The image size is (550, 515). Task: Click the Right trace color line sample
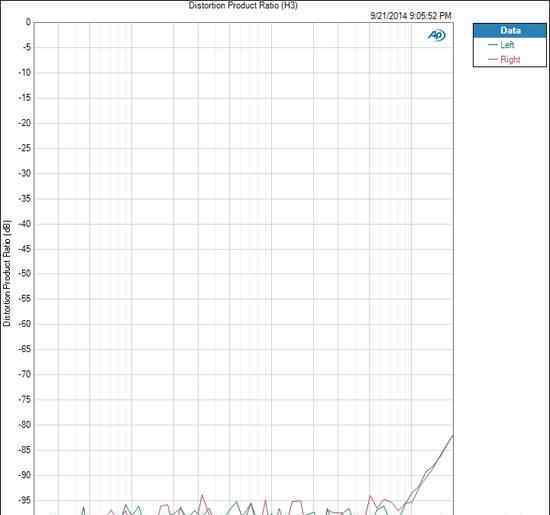pos(492,59)
